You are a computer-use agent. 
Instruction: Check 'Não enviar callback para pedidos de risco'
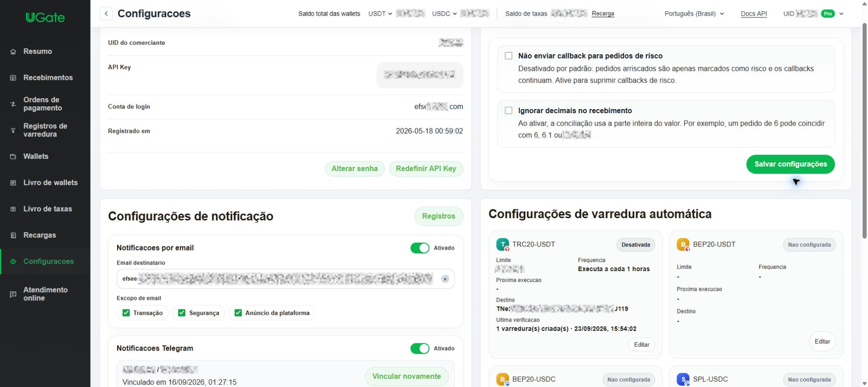(509, 56)
